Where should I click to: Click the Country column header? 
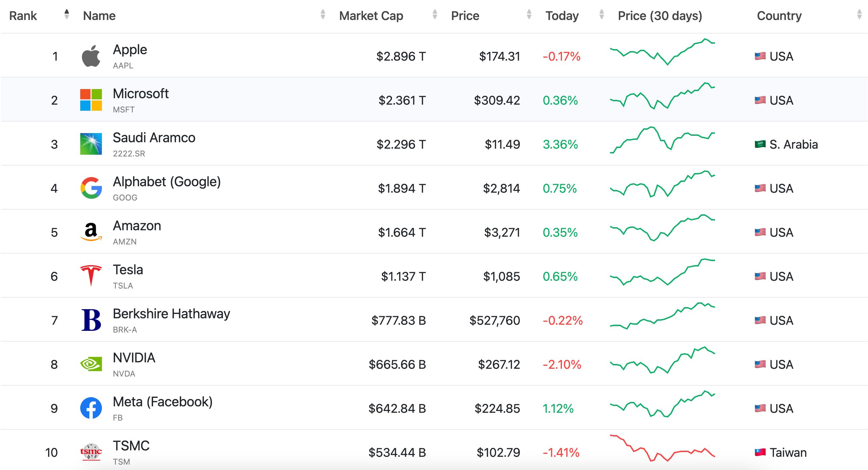[779, 16]
